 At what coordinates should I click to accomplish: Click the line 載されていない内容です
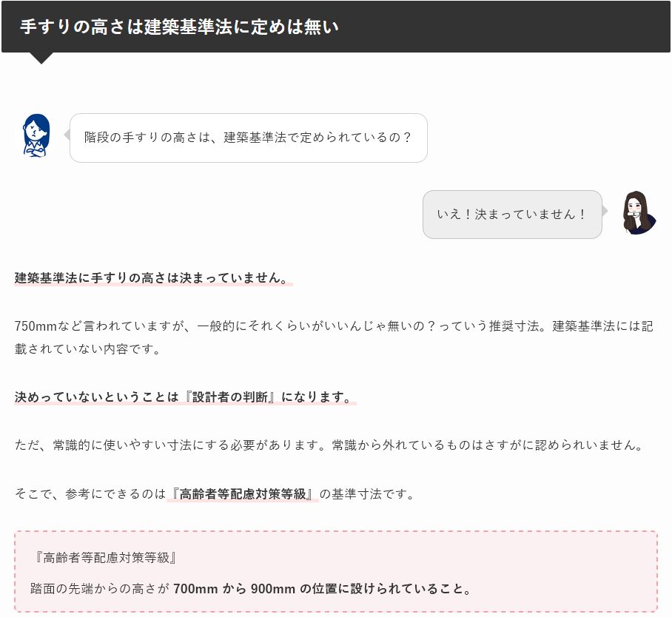(87, 349)
